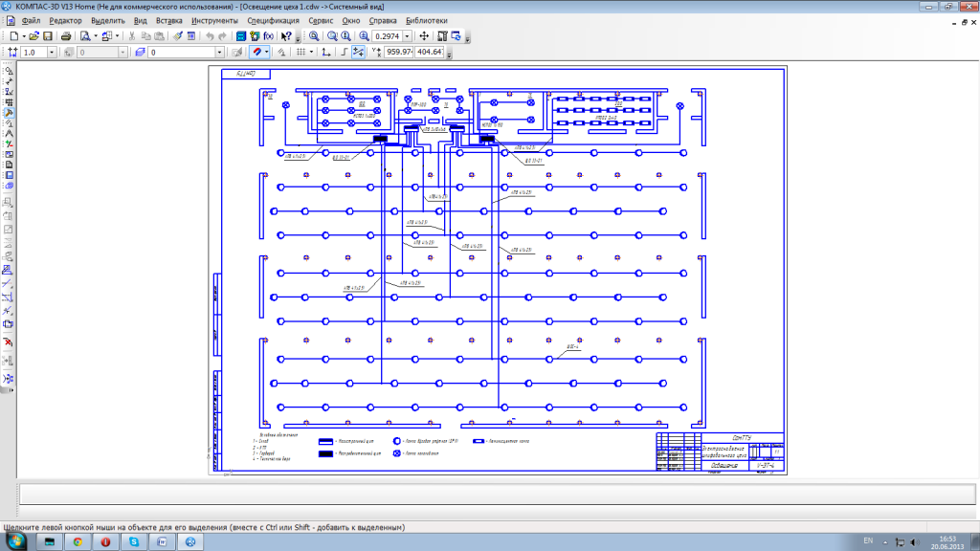
Task: Click the Pan view (move) icon
Action: (x=424, y=35)
